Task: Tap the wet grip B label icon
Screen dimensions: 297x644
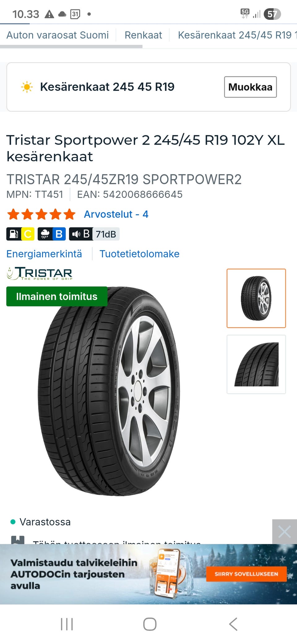Action: coord(52,234)
